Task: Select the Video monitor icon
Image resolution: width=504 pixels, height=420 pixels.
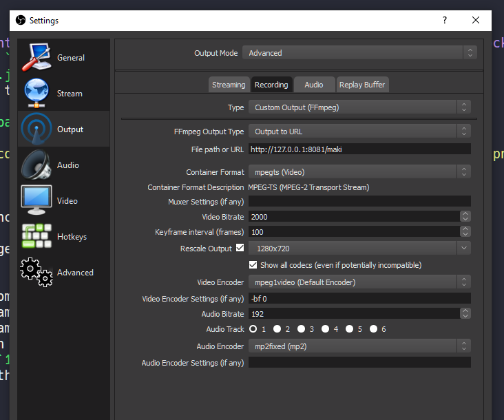Action: pos(36,200)
